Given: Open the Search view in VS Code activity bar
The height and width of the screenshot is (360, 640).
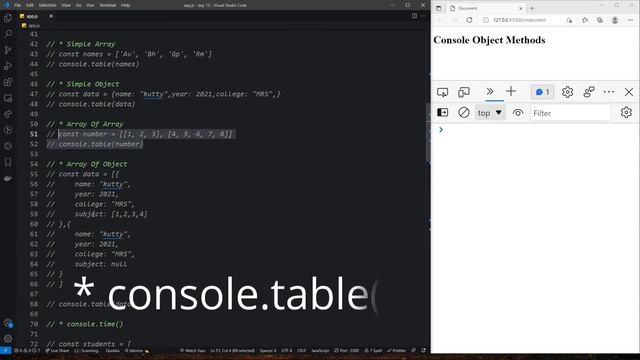Looking at the screenshot, I should coord(8,34).
